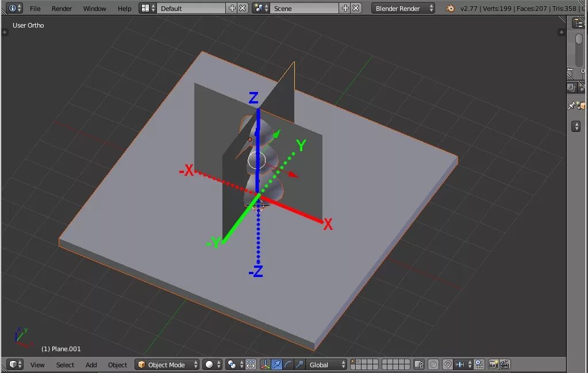Viewport: 588px width, 373px height.
Task: Open the Add menu in 3D viewport
Action: click(91, 365)
